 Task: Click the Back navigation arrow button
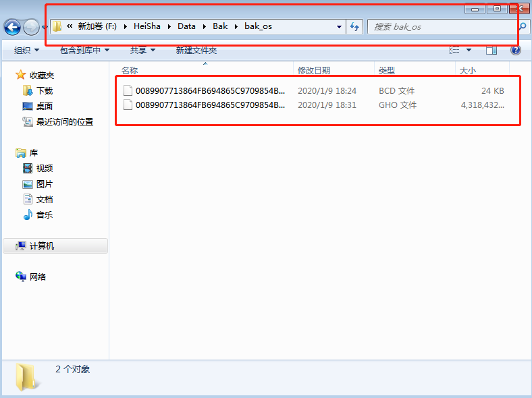pyautogui.click(x=12, y=27)
